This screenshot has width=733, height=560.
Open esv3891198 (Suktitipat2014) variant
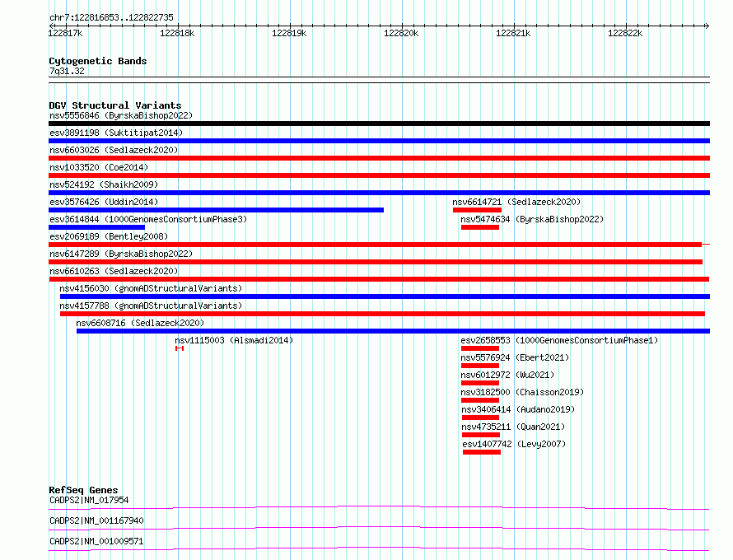116,133
